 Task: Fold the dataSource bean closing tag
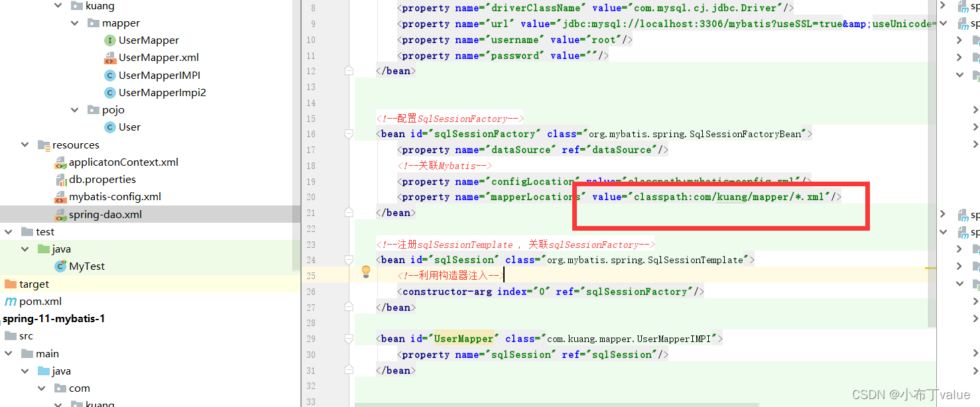349,71
